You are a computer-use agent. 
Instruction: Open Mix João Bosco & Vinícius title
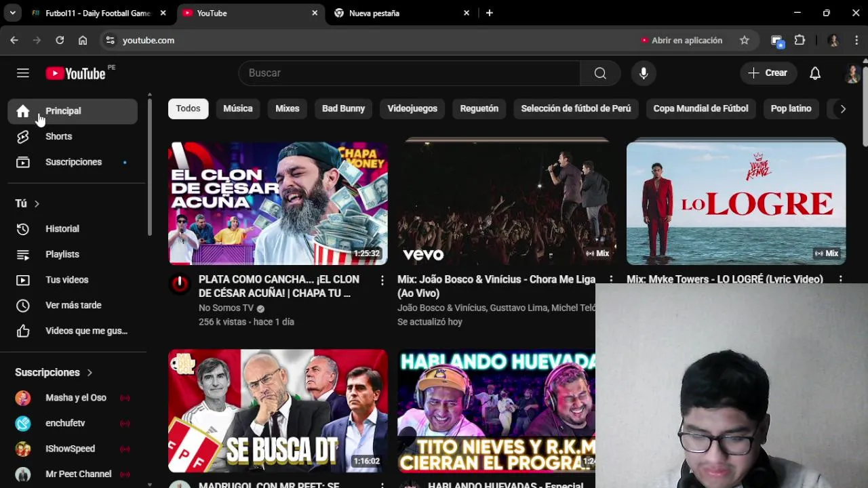tap(496, 286)
